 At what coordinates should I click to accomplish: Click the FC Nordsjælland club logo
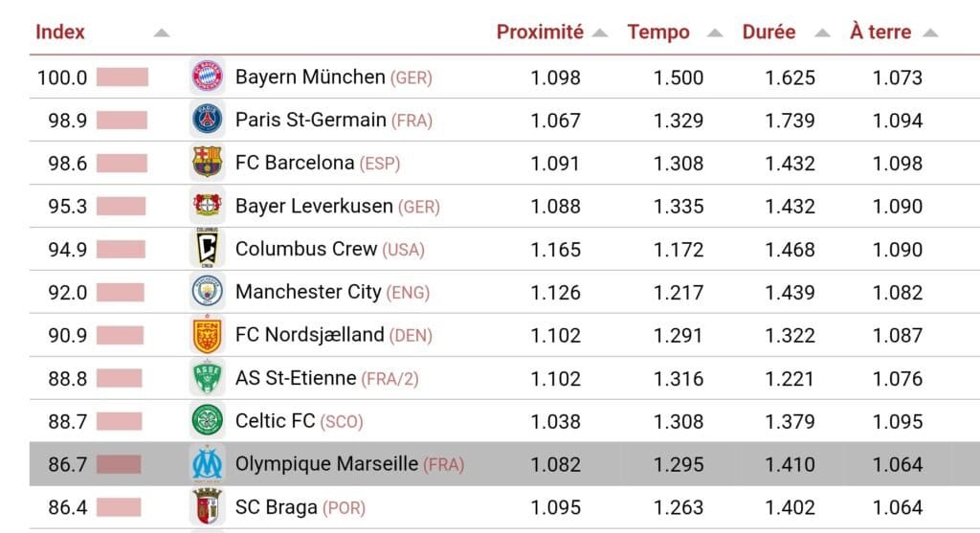pyautogui.click(x=208, y=335)
